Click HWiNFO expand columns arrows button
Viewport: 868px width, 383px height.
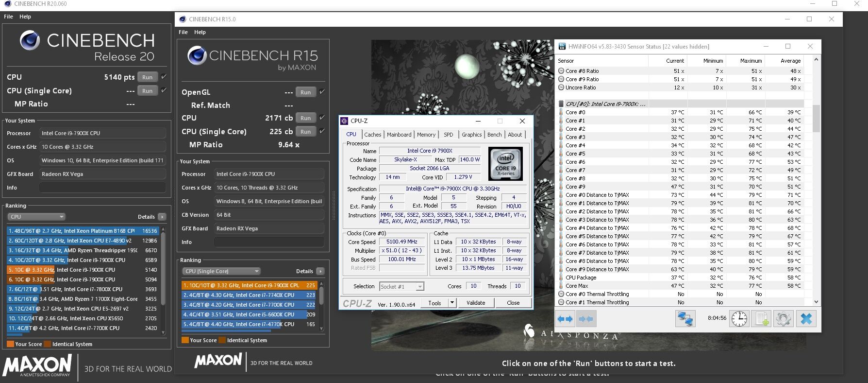click(x=565, y=319)
